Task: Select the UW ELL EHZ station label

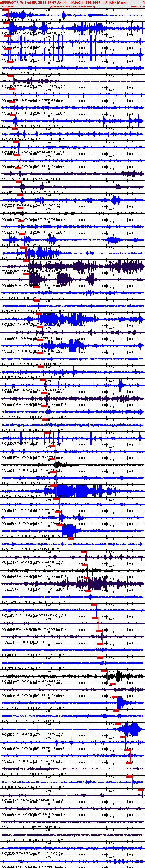Action: 33,509
